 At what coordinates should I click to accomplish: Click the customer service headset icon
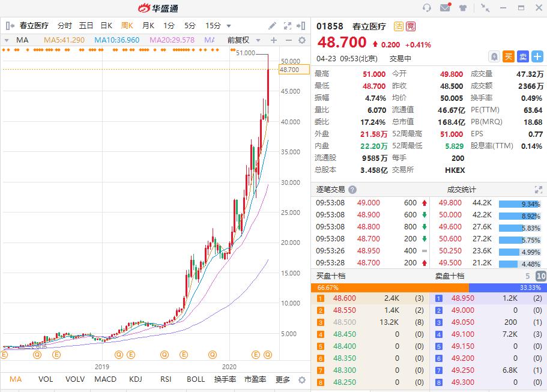(427, 8)
